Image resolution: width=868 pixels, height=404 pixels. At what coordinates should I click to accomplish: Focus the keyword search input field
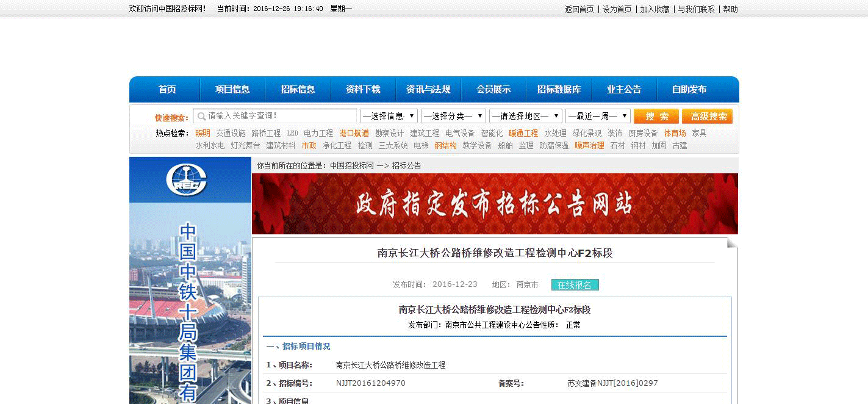(x=275, y=116)
